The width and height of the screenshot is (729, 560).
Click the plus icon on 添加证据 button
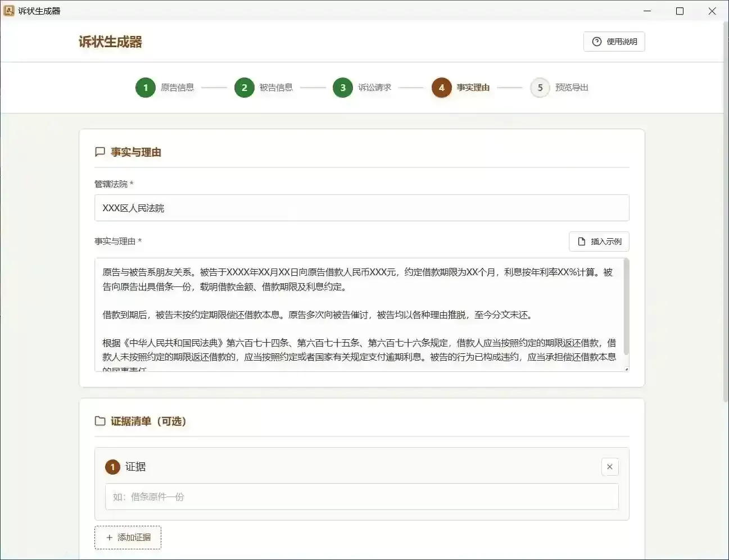pos(110,538)
